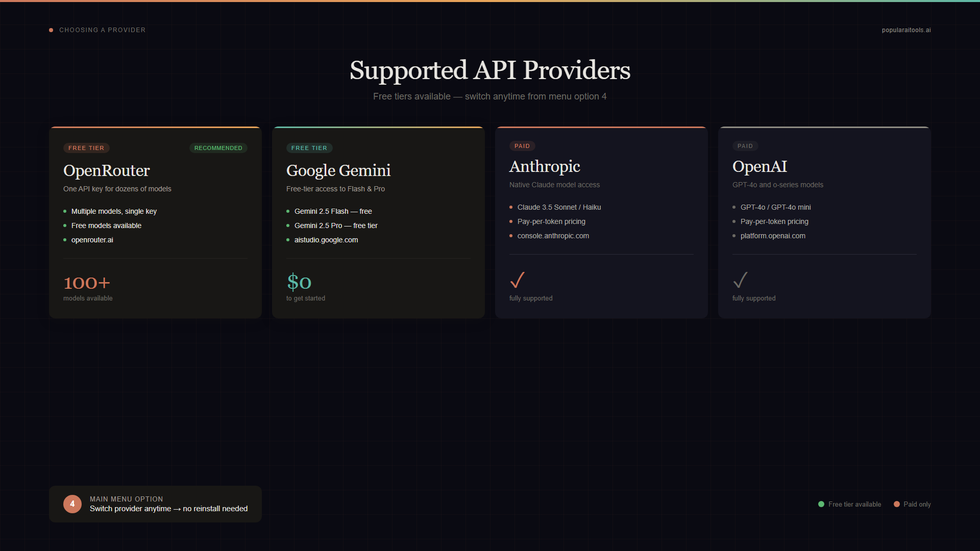Click popularaitools.ai in the top corner
The width and height of the screenshot is (980, 551).
[906, 30]
